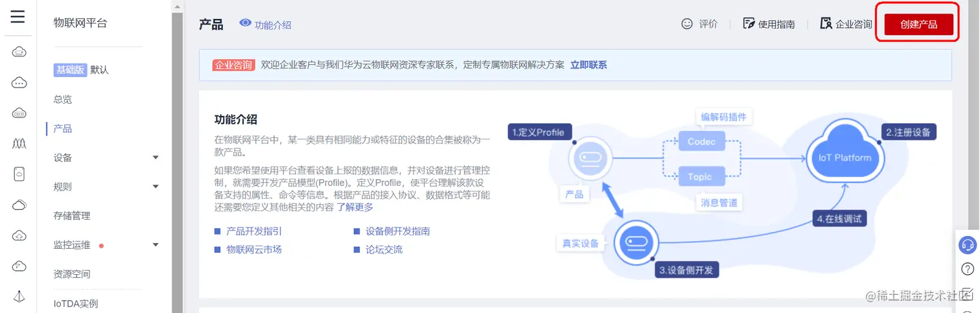
Task: Go to 总览 in the sidebar
Action: click(x=63, y=99)
